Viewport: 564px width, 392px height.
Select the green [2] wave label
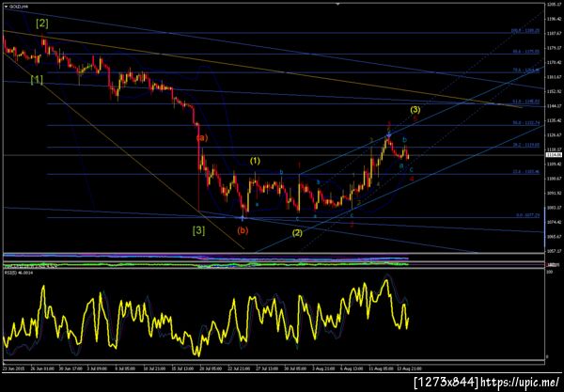point(41,24)
